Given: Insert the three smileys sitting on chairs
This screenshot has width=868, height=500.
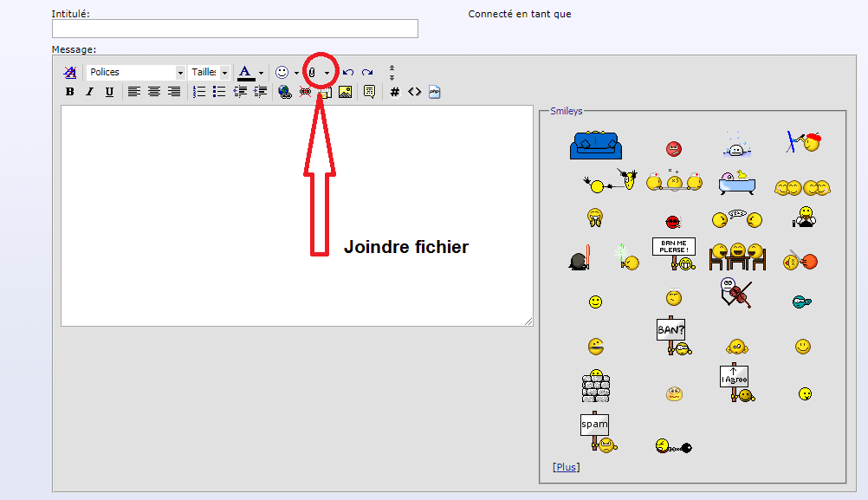Looking at the screenshot, I should (737, 256).
